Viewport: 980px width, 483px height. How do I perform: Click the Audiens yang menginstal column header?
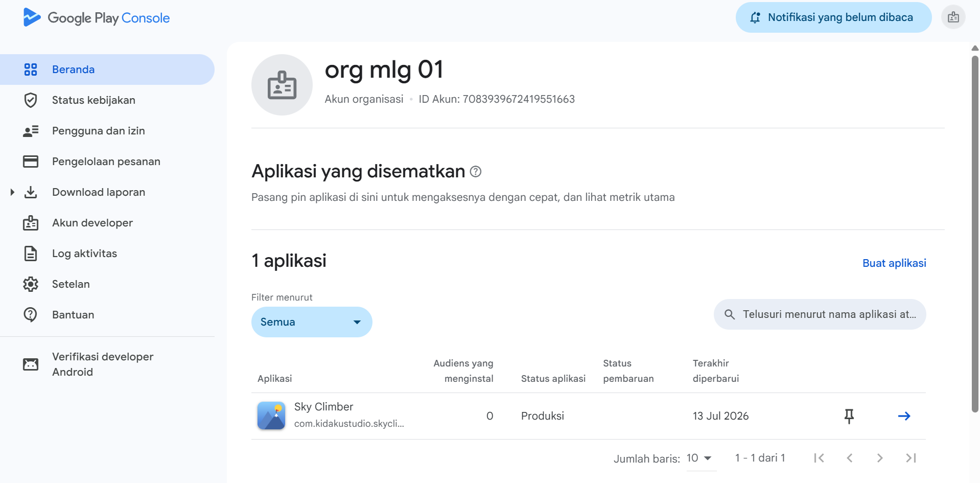[463, 371]
